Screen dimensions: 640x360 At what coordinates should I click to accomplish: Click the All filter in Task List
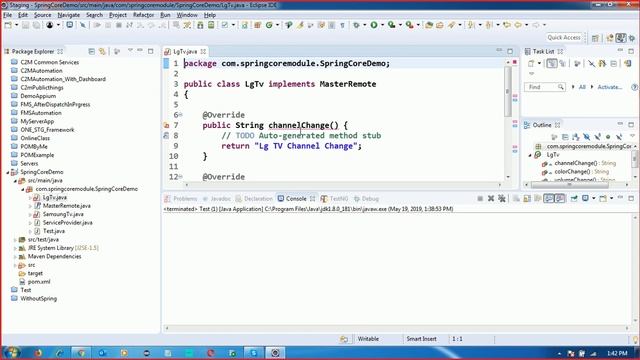[582, 87]
